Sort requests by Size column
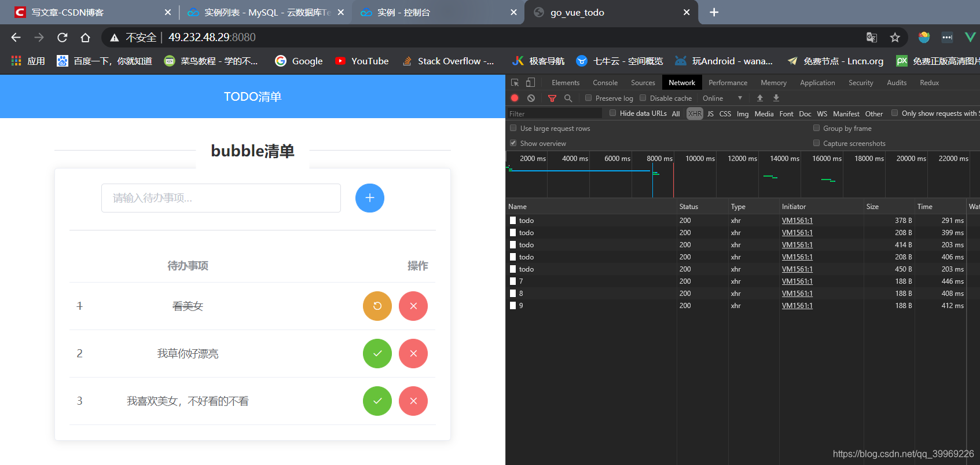The width and height of the screenshot is (980, 465). (x=889, y=207)
